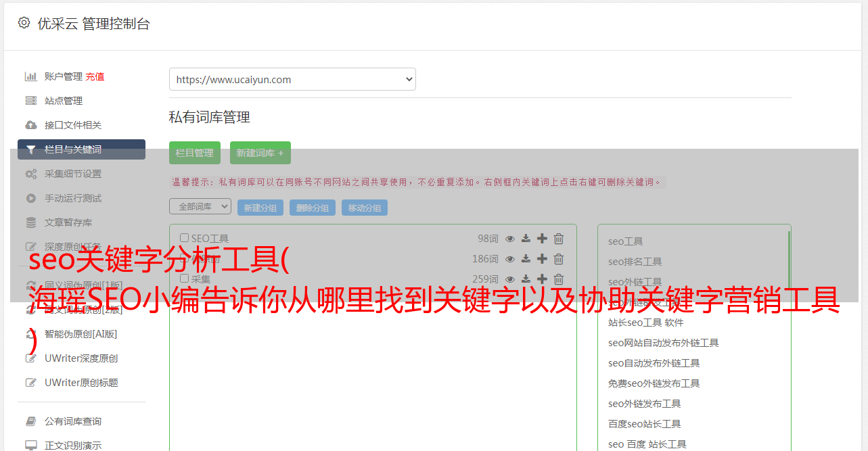Toggle the eye icon on the 186词 row
The image size is (868, 451).
(x=510, y=259)
